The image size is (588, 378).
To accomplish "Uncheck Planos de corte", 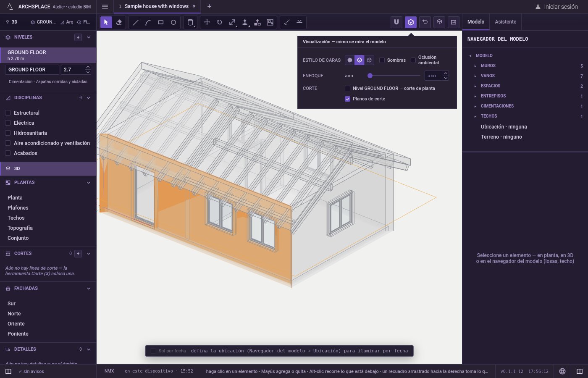I will coord(347,99).
